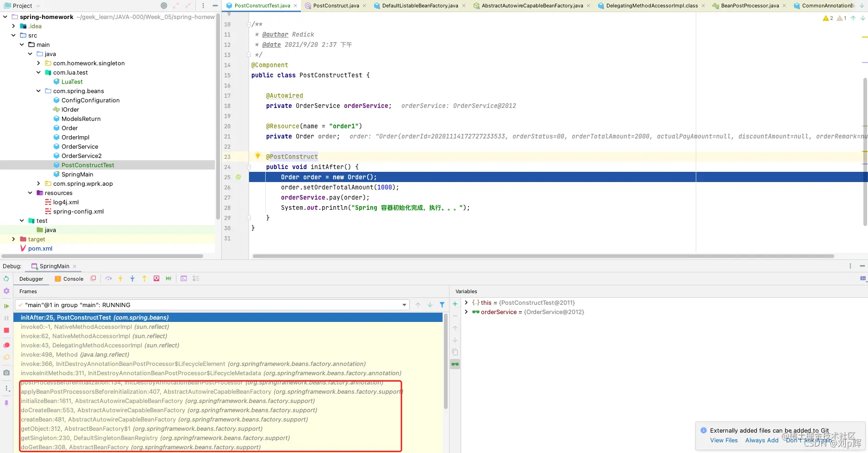This screenshot has width=868, height=453.
Task: Select the Debugger tab
Action: (31, 279)
